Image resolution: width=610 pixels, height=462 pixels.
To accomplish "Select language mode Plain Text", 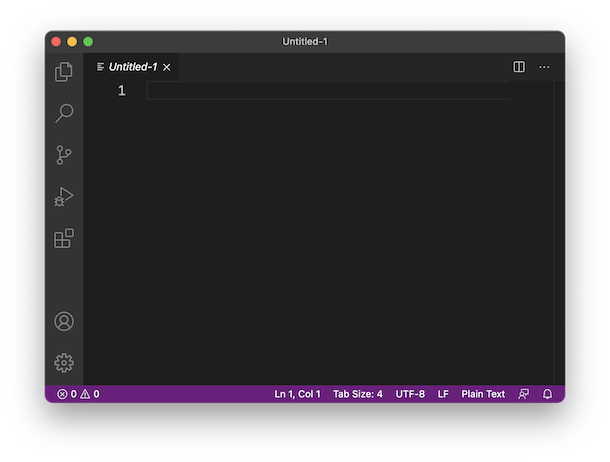I will tap(483, 394).
